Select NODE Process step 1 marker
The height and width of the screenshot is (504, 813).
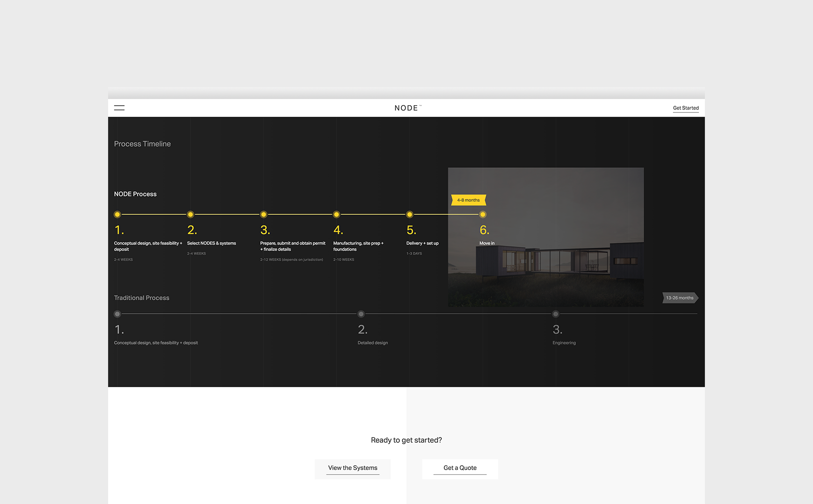coord(117,215)
